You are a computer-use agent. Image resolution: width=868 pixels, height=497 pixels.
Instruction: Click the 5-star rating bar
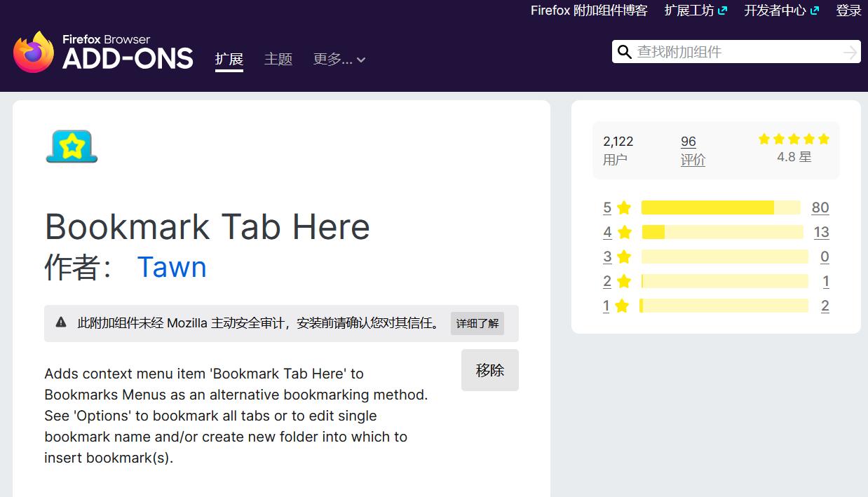[x=721, y=207]
